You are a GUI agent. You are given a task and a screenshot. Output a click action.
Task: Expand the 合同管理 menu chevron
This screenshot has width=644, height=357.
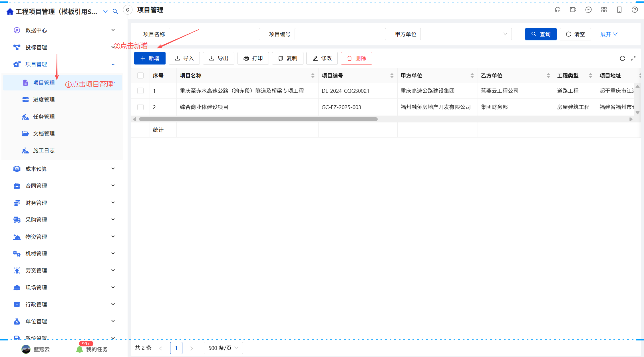coord(113,185)
